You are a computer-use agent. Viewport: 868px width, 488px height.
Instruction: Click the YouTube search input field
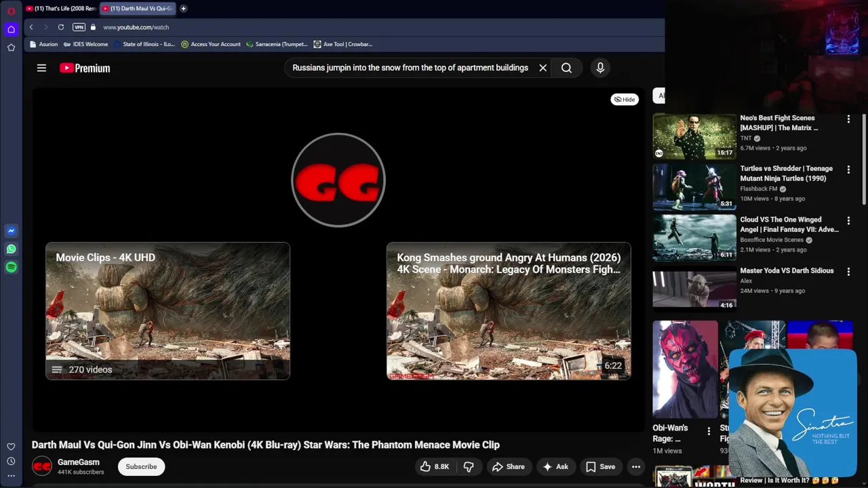click(410, 68)
